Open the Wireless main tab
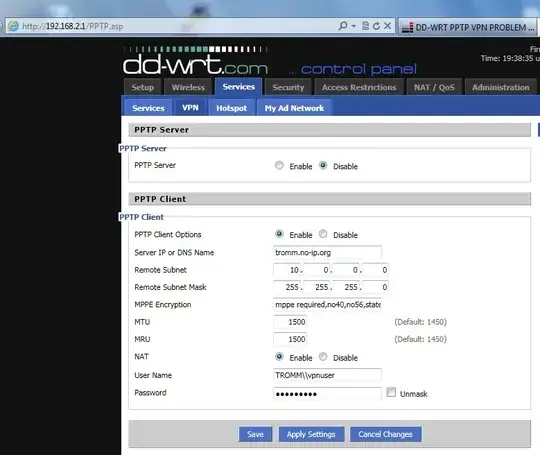The height and width of the screenshot is (455, 540). pos(188,87)
